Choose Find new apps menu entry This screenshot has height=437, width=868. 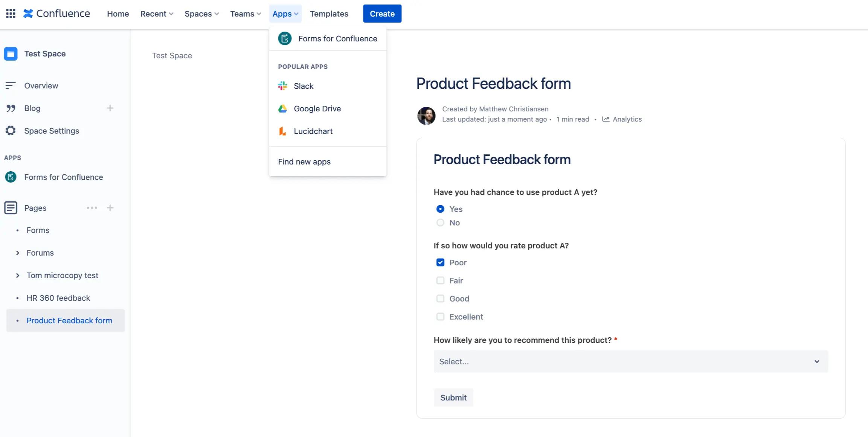pos(304,161)
